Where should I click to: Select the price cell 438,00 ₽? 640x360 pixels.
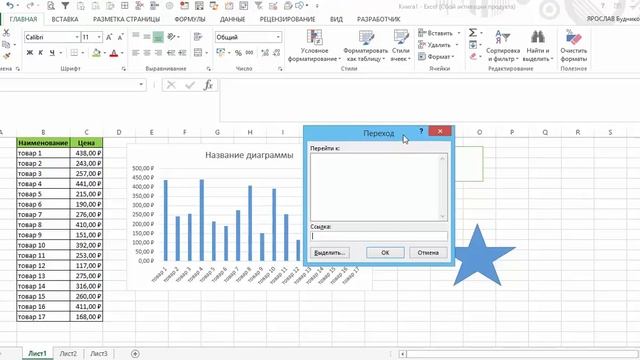tap(86, 153)
